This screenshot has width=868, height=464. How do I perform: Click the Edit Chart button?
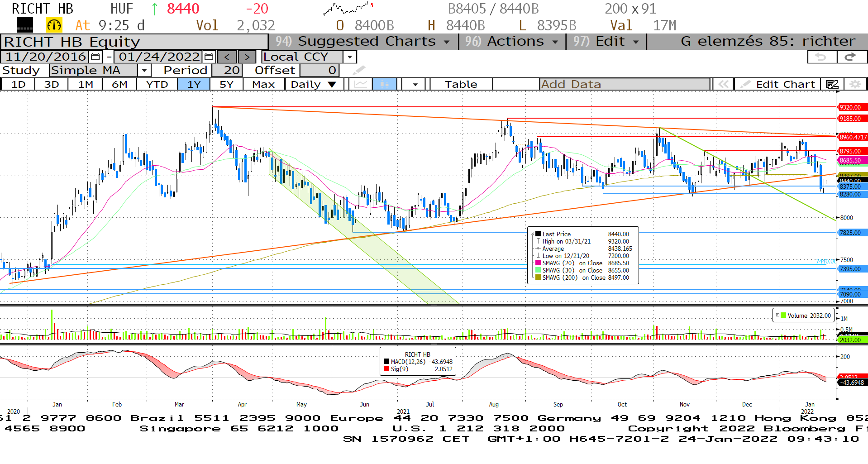778,84
